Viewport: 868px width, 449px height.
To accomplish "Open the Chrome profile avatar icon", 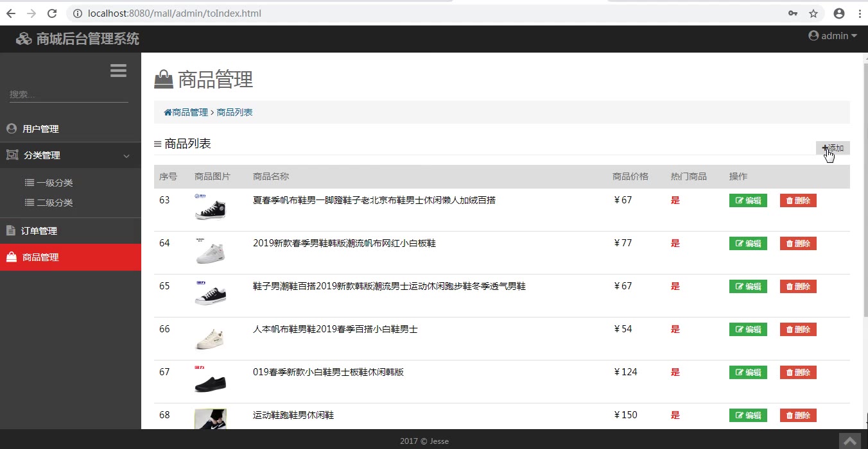I will click(x=838, y=13).
